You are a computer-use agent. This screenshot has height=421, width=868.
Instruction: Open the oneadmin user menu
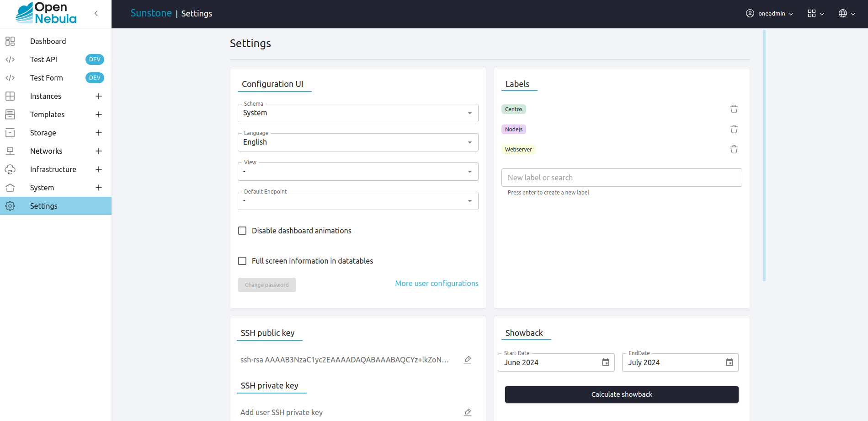(770, 13)
